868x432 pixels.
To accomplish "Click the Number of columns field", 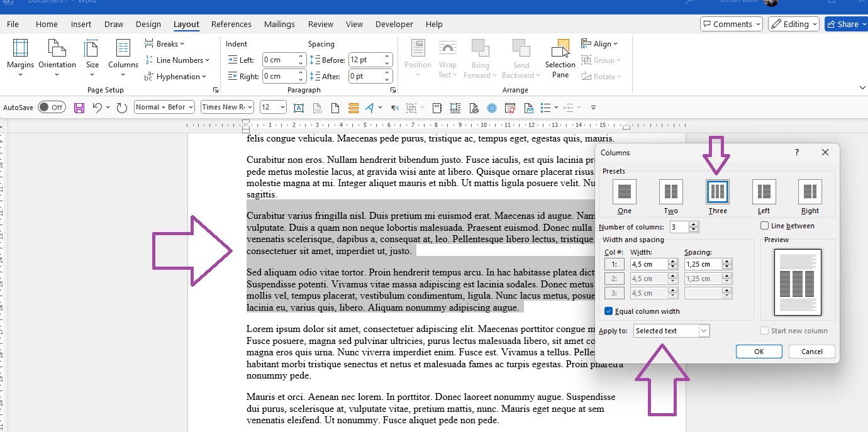I will 680,227.
